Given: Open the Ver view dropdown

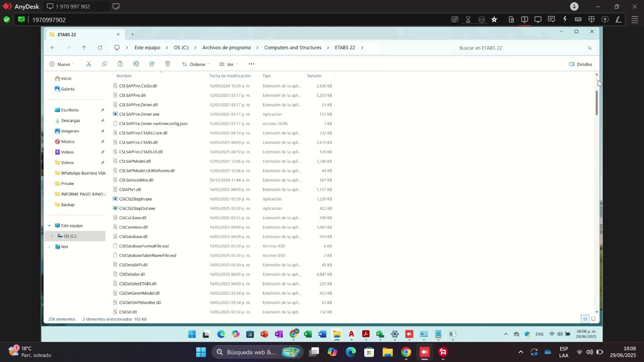Looking at the screenshot, I should 228,64.
